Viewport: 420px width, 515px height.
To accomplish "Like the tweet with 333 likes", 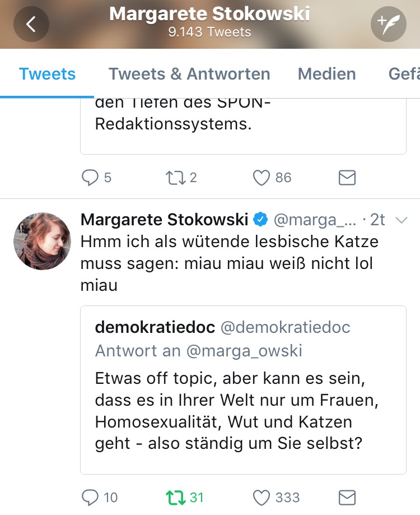I will 262,497.
